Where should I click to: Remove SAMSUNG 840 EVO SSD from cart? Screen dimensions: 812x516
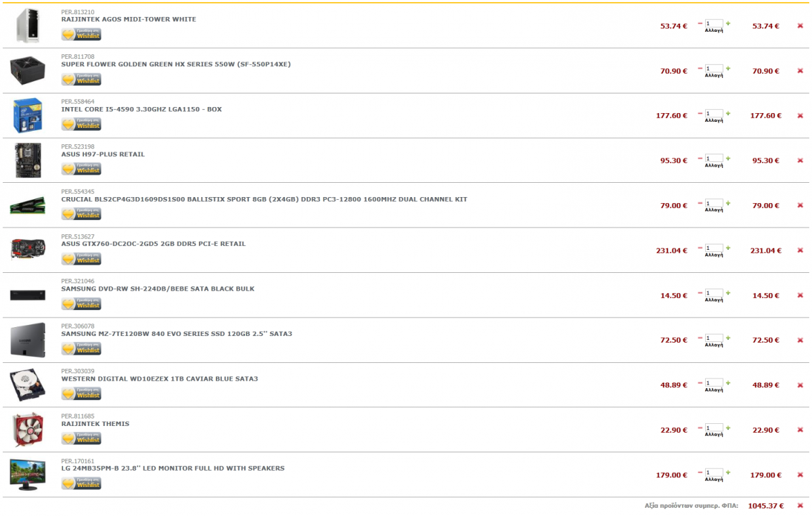pos(800,340)
